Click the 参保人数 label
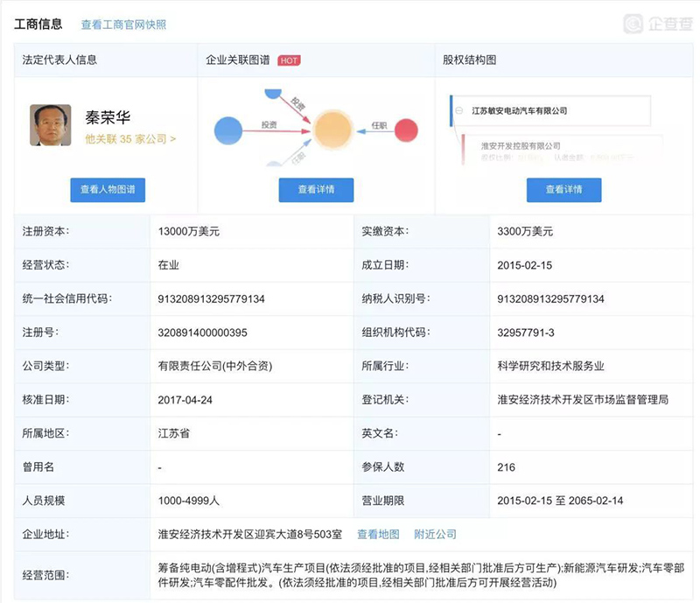The image size is (700, 603). [382, 467]
